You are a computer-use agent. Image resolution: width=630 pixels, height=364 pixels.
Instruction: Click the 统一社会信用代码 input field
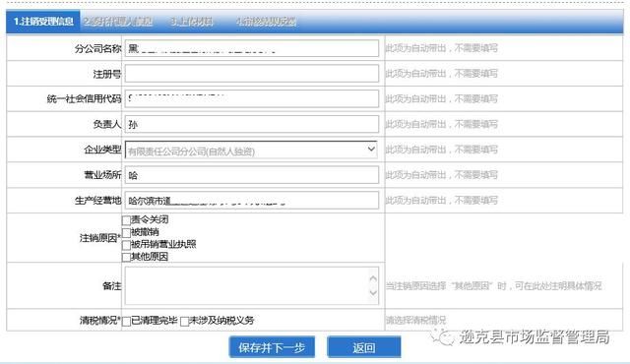tap(252, 98)
